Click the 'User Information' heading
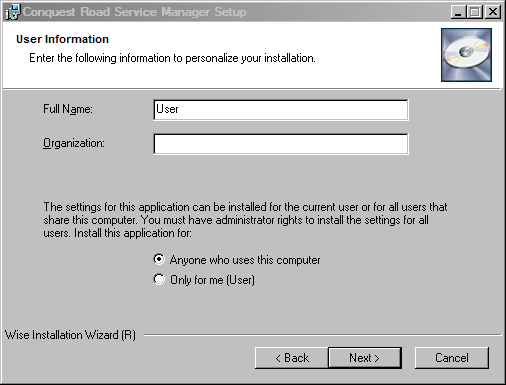506x385 pixels. pos(62,39)
